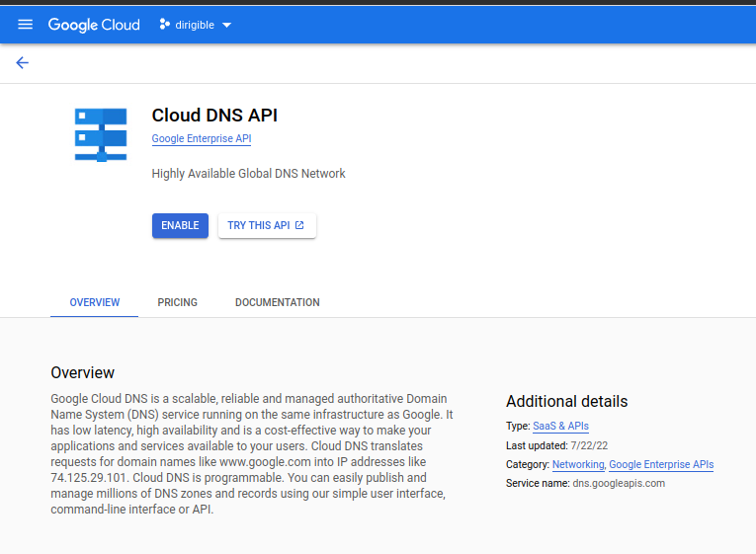Screen dimensions: 756x554
Task: Open the Google Enterprise API link under title
Action: (x=202, y=139)
